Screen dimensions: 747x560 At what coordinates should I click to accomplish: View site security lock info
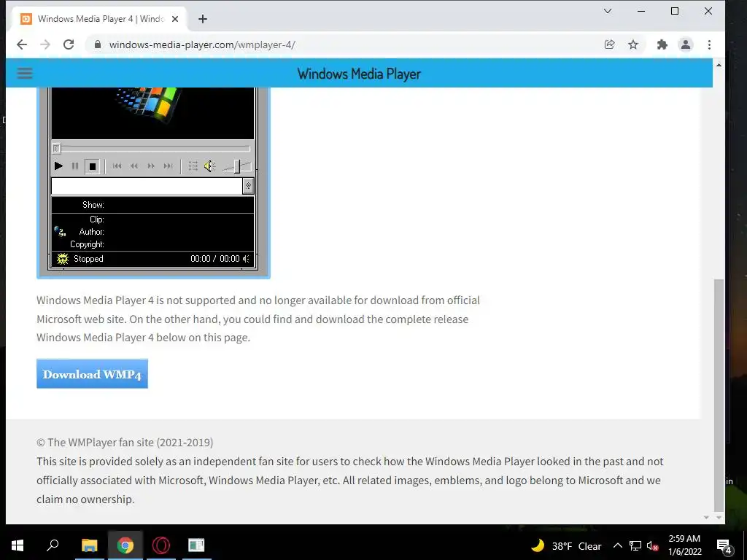pos(98,44)
